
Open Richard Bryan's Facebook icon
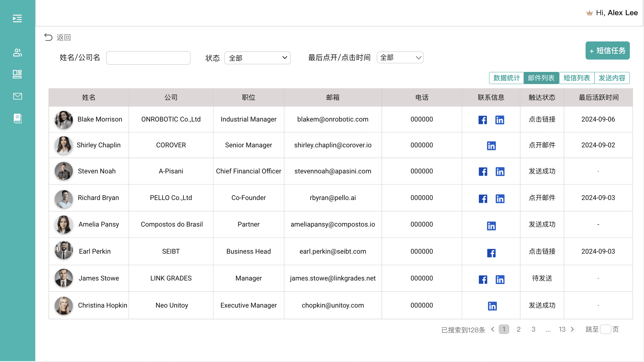click(x=483, y=199)
